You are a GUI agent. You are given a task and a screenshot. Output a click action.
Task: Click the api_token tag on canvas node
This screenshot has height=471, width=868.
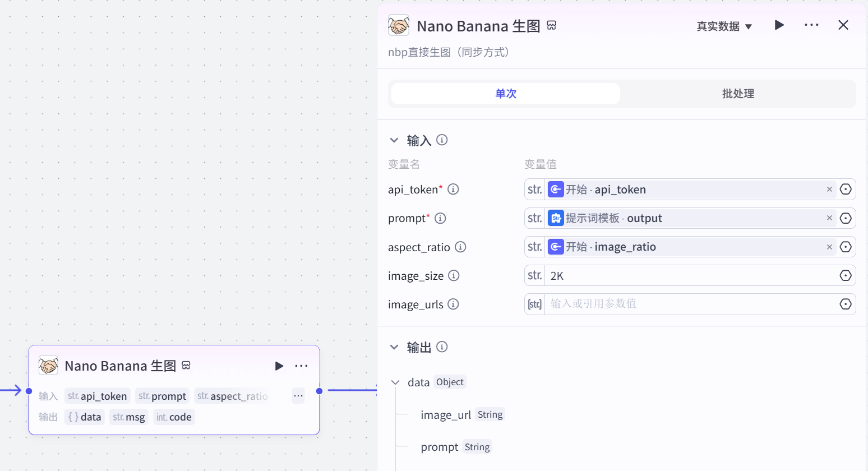click(98, 396)
